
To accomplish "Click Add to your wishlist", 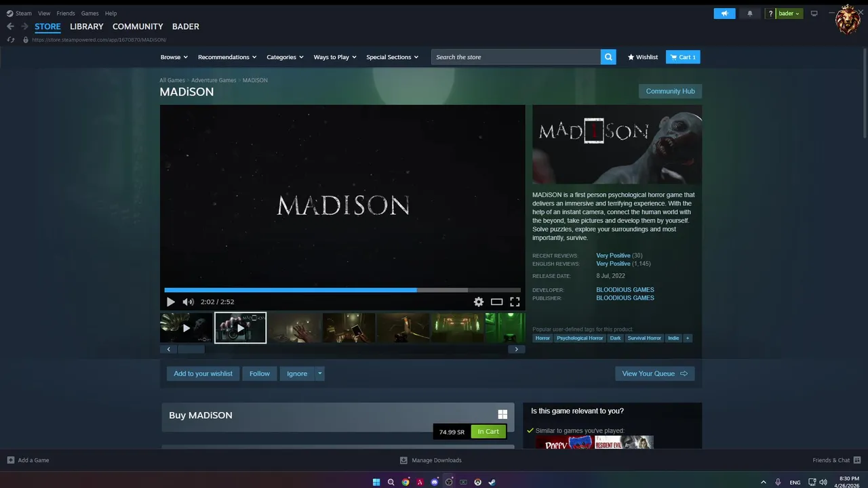I will (203, 373).
